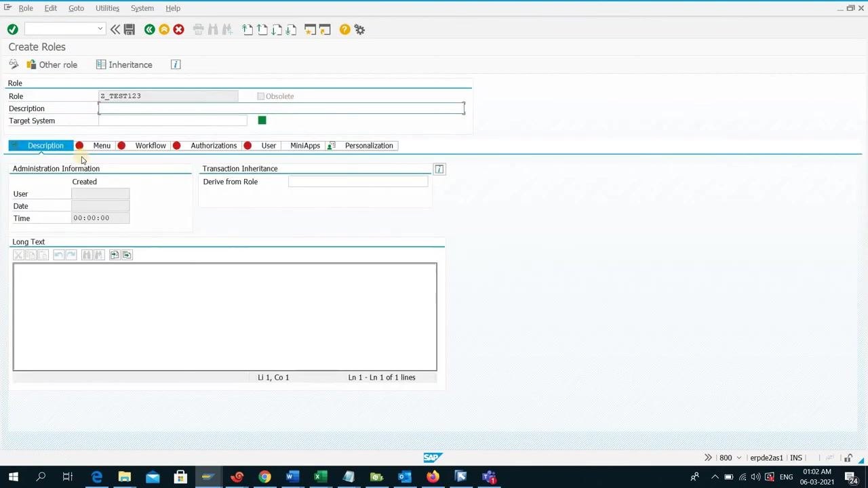
Task: Click the Save diskette icon
Action: point(130,29)
